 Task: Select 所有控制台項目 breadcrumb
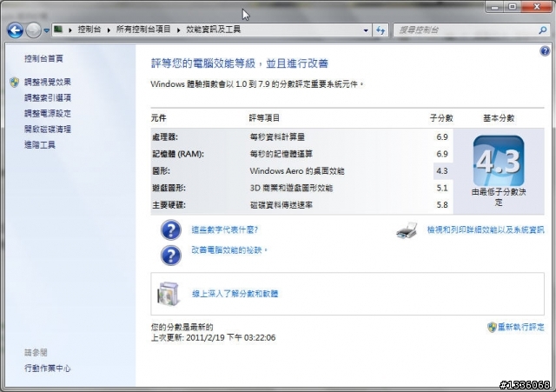pyautogui.click(x=143, y=30)
